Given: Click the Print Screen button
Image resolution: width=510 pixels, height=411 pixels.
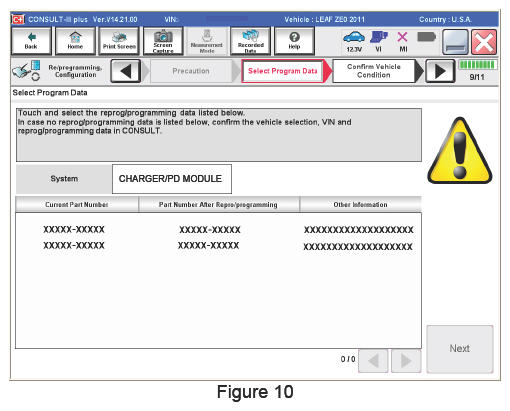Looking at the screenshot, I should [119, 41].
